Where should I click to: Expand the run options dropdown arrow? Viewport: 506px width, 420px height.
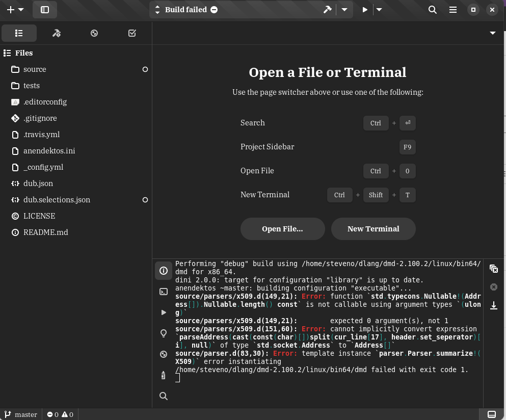coord(379,10)
